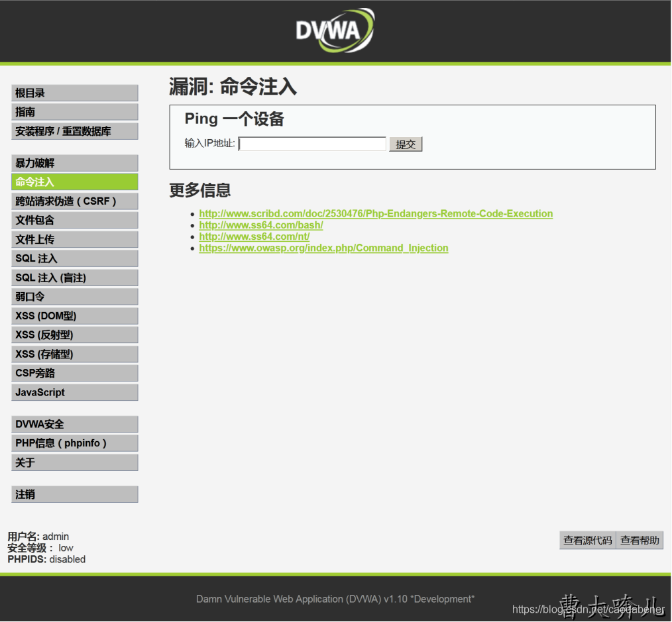Click the Ping 一个设备 heading
The height and width of the screenshot is (622, 672).
pos(234,119)
